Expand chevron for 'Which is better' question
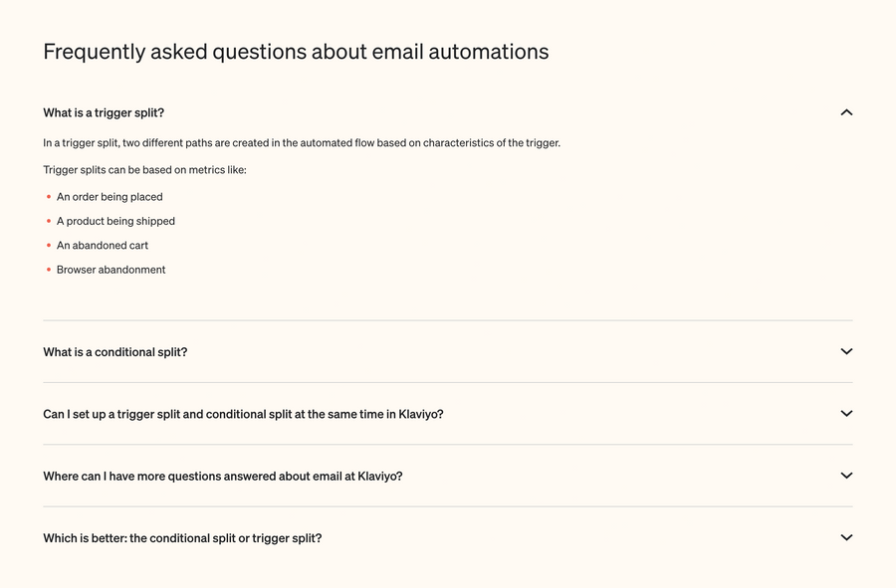896x588 pixels. tap(846, 537)
